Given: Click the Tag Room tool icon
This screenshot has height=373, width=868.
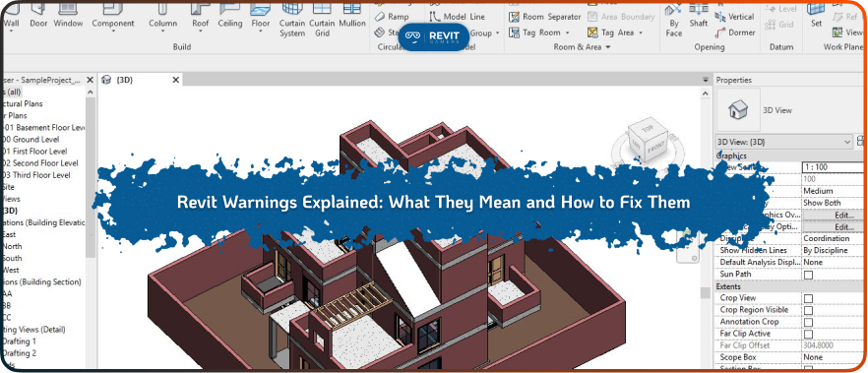Looking at the screenshot, I should coord(515,32).
